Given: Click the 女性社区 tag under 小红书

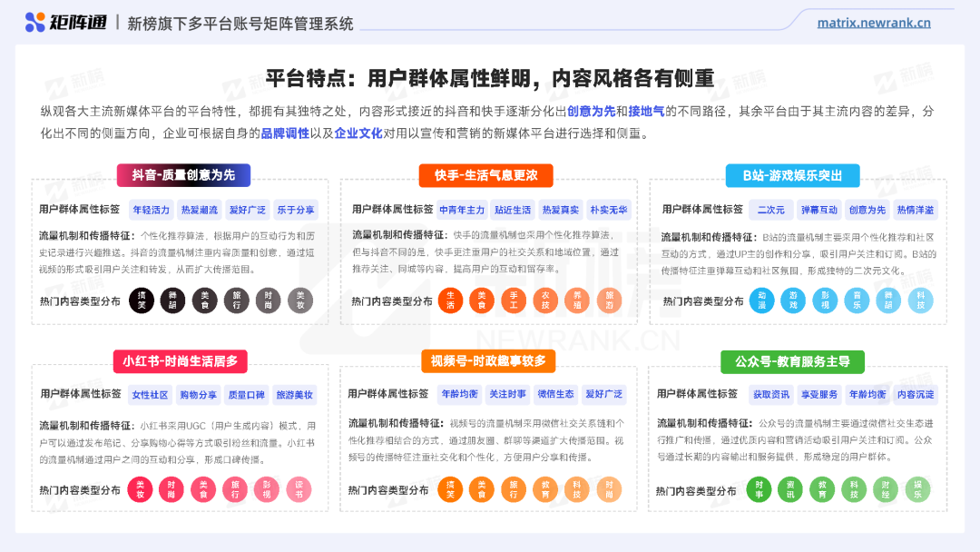Looking at the screenshot, I should (150, 395).
